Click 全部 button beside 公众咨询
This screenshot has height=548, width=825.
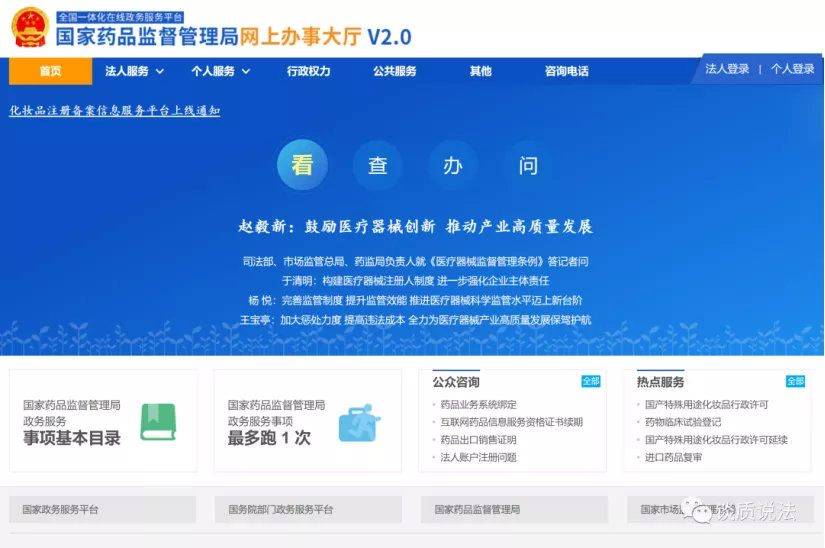click(x=591, y=381)
